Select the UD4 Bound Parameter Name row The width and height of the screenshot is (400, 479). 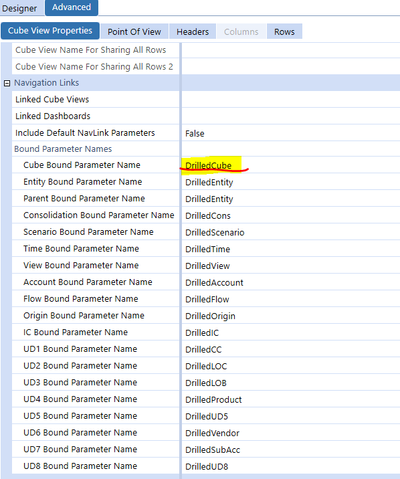click(x=206, y=399)
